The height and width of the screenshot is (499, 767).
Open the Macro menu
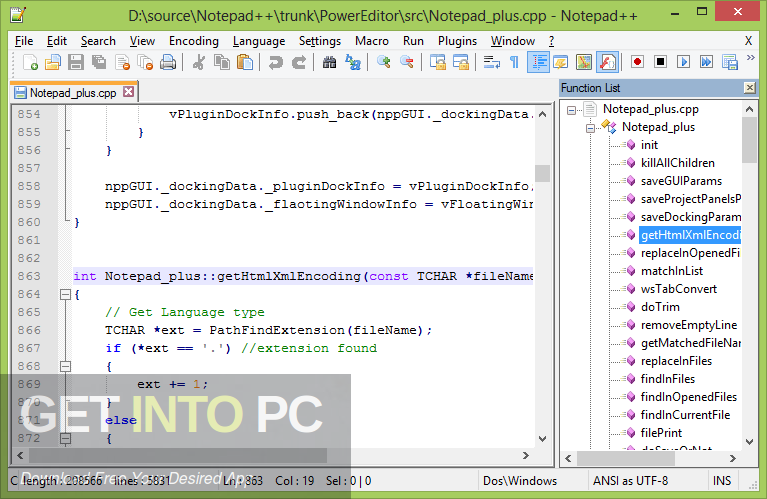coord(372,41)
